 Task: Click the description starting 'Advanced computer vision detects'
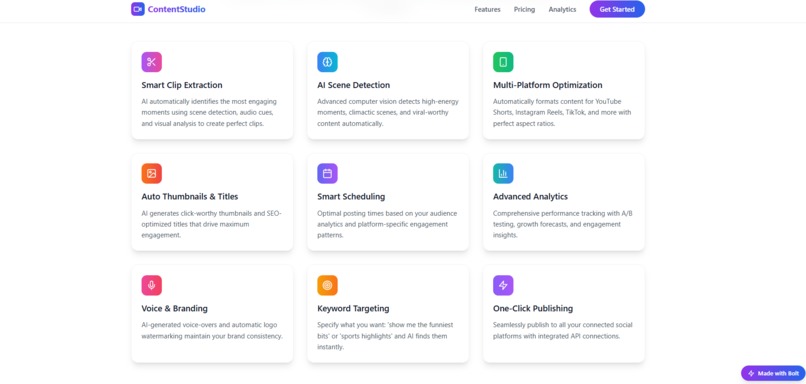coord(388,113)
